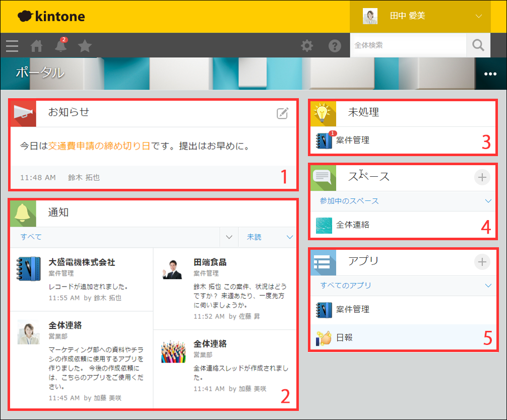Edit the お知らせ announcement with the pencil icon
Image resolution: width=507 pixels, height=420 pixels.
(x=283, y=113)
